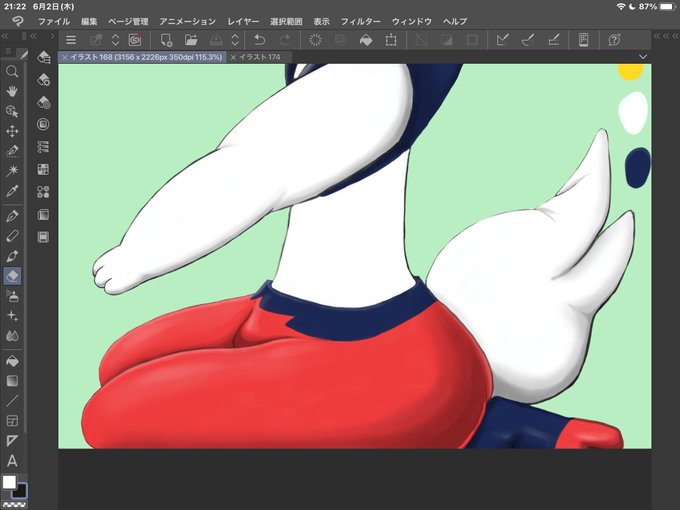680x510 pixels.
Task: Switch to the イラスト 174 tab
Action: point(260,57)
